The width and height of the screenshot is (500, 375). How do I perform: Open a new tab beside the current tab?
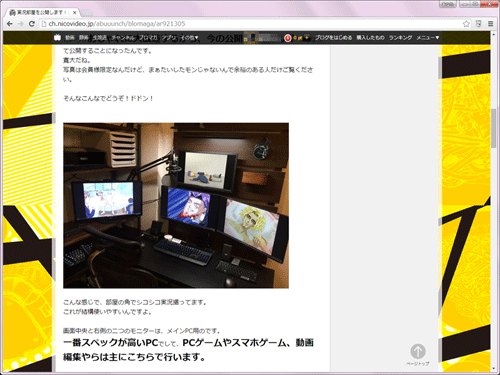point(87,13)
